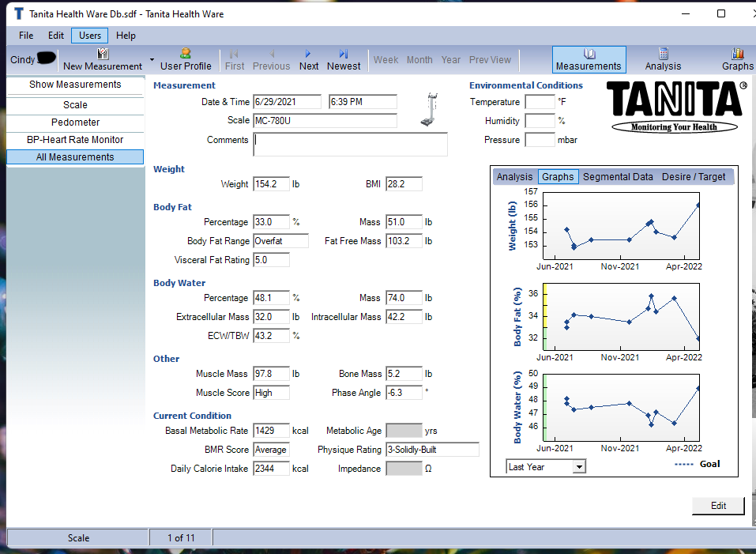Jump to Newest measurement record

(344, 60)
